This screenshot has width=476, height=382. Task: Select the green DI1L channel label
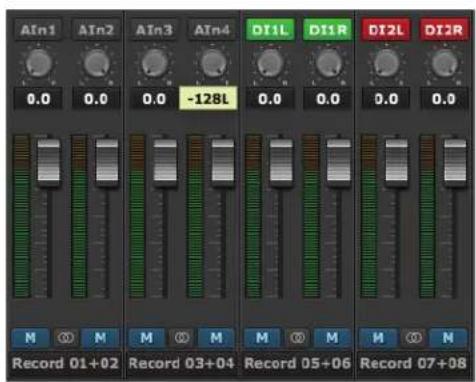click(x=270, y=30)
